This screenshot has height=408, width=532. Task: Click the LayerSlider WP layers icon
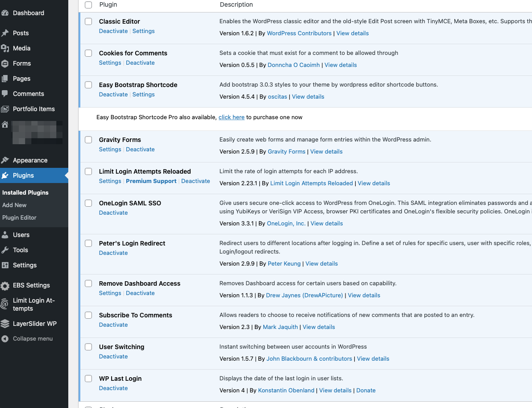tap(5, 324)
